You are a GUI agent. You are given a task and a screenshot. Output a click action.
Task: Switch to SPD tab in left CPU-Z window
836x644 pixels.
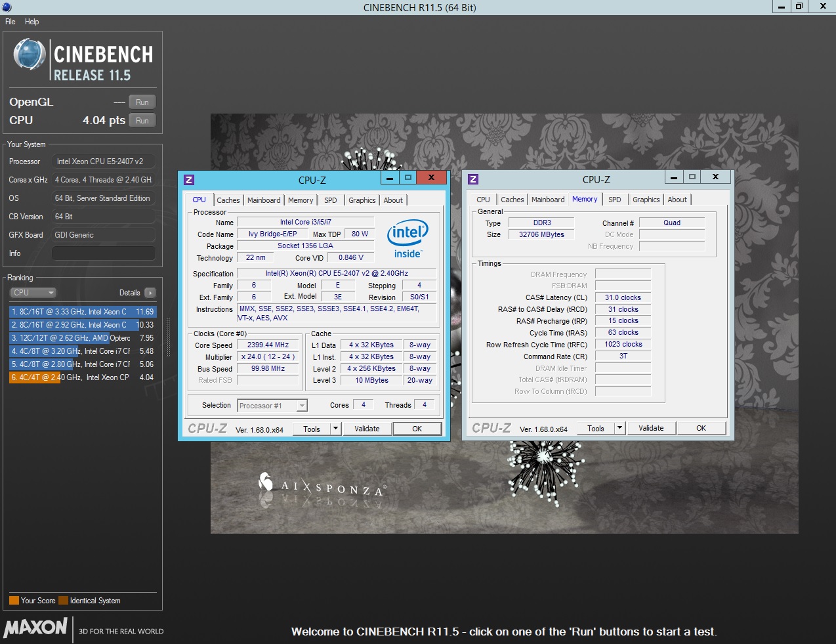[x=331, y=200]
